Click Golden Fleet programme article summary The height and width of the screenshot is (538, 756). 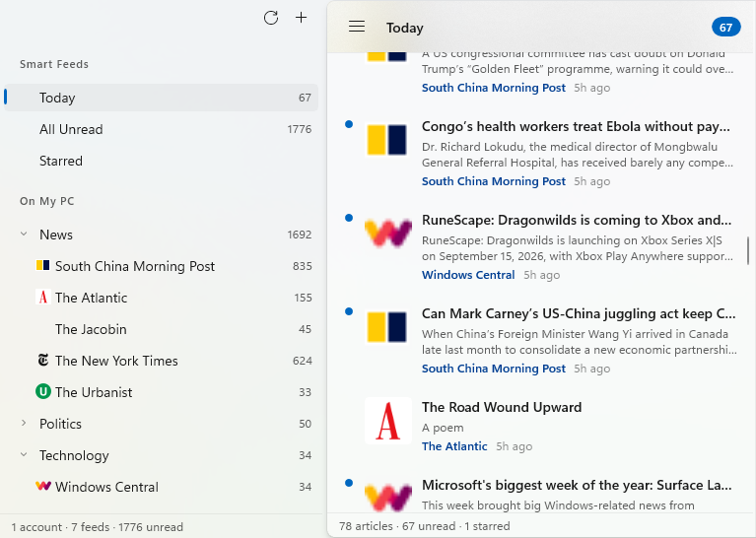578,61
